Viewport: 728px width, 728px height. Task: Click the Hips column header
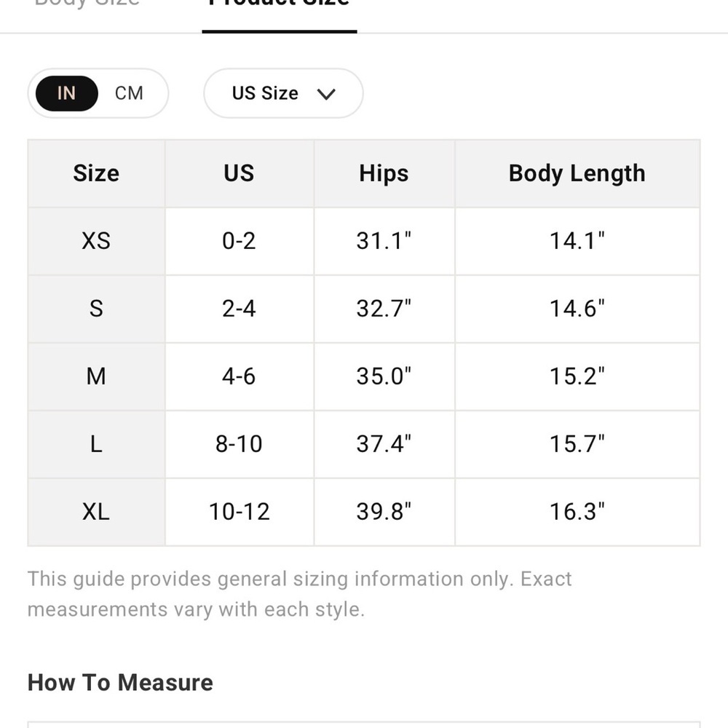(384, 174)
